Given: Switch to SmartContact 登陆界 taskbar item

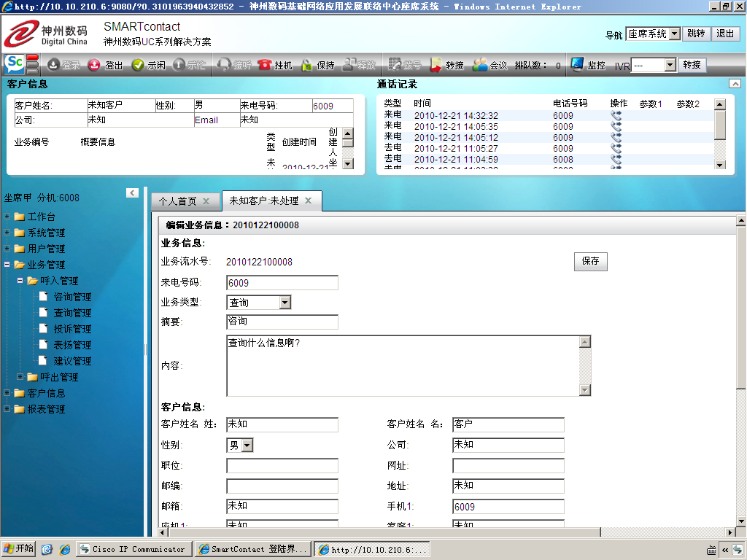Looking at the screenshot, I should tap(253, 549).
